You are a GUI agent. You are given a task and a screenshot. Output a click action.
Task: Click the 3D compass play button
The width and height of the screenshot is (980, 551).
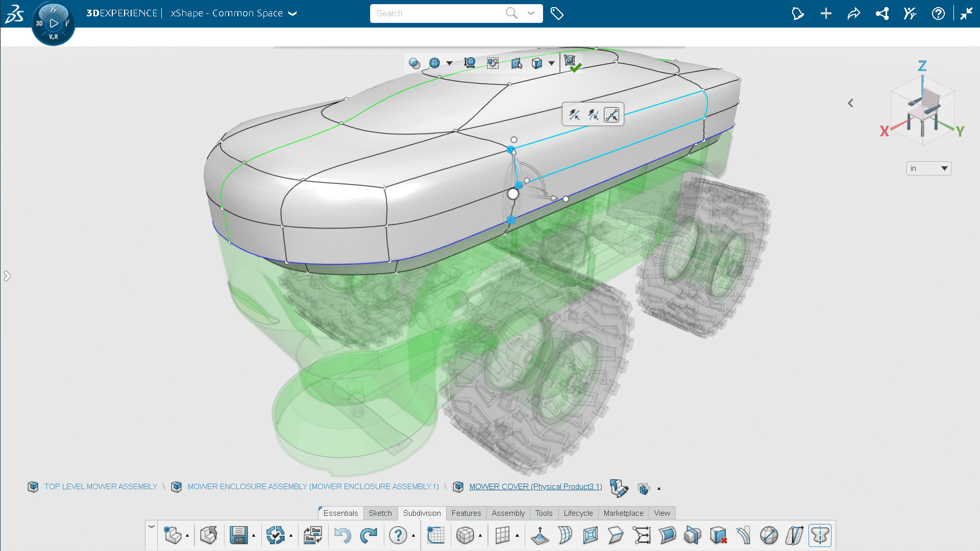(54, 23)
